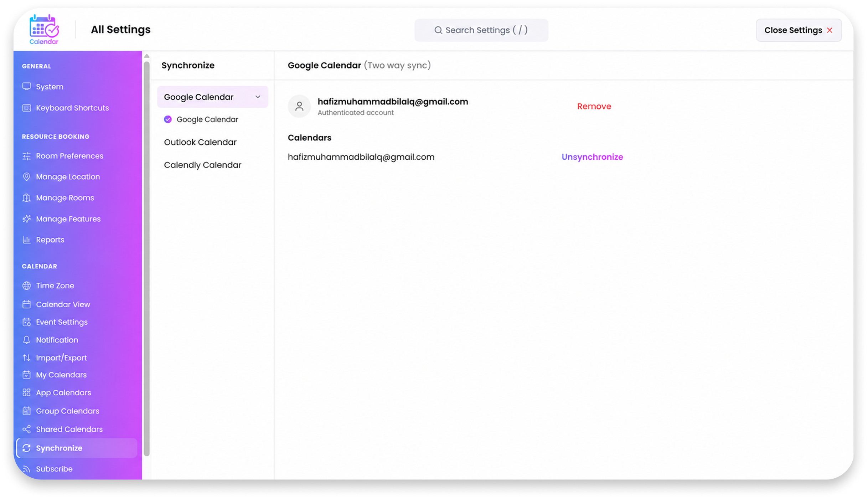Click the Notification bell icon

tap(26, 340)
